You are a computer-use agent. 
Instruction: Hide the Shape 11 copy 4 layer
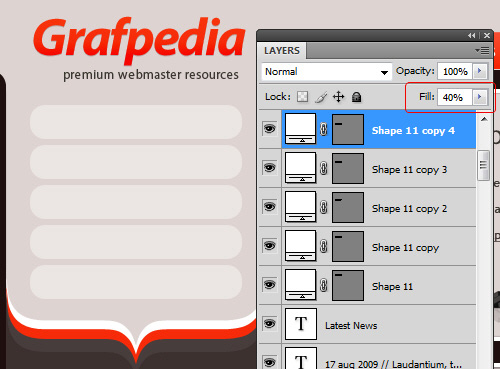[270, 129]
